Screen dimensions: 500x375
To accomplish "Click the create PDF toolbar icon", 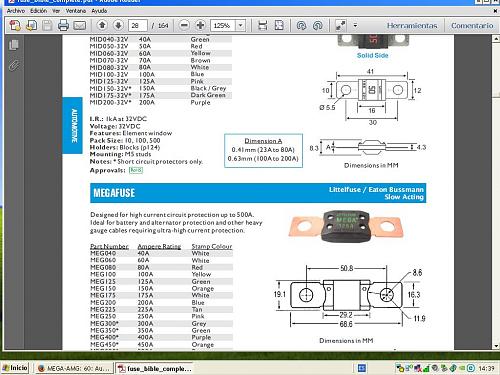I will click(15, 25).
